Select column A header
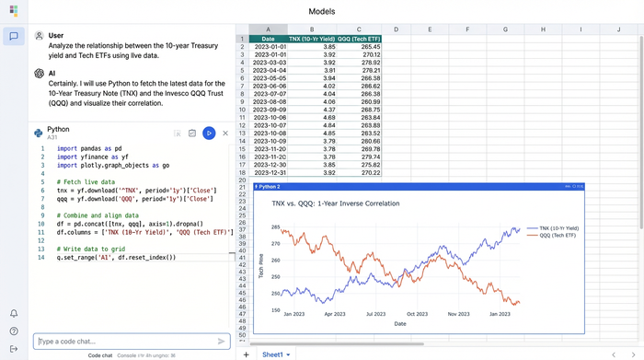This screenshot has height=360, width=644. click(x=269, y=29)
